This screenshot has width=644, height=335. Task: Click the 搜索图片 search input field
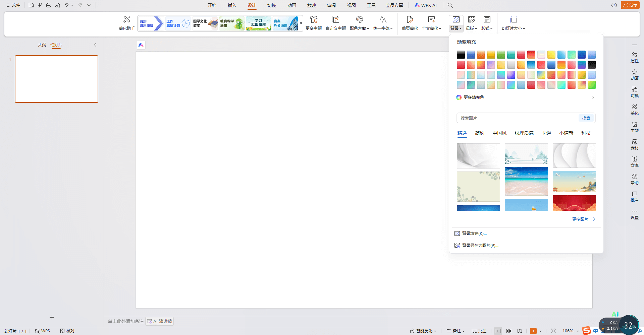pos(517,118)
